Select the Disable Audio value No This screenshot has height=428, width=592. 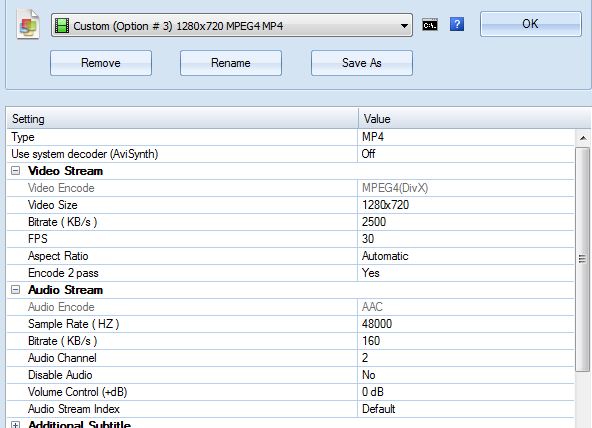point(368,375)
